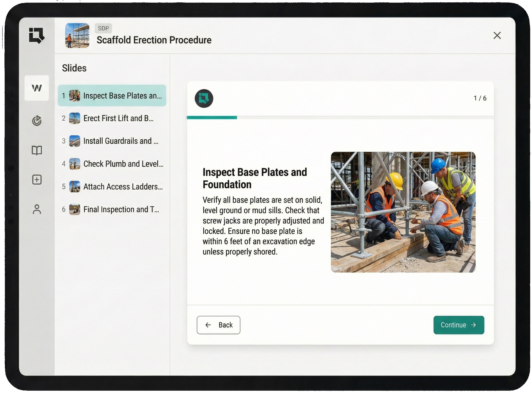Click the scaffold course thumbnail in the header
This screenshot has width=532, height=398.
pyautogui.click(x=77, y=35)
